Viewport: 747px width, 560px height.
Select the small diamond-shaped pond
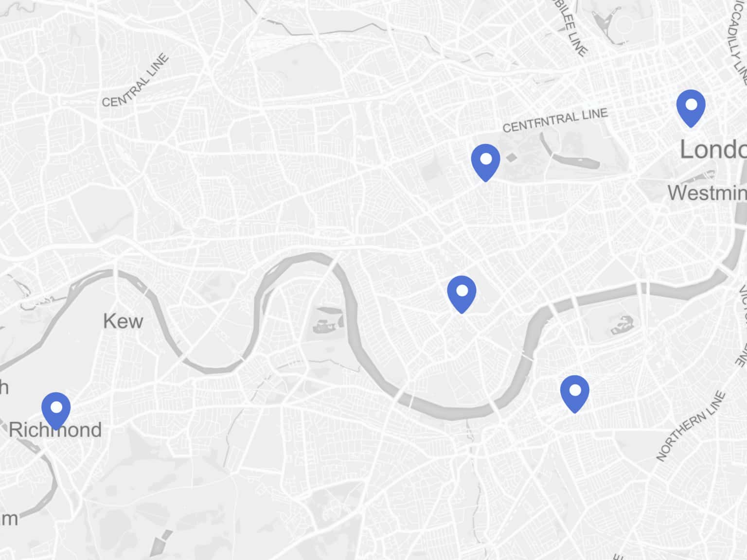(511, 157)
